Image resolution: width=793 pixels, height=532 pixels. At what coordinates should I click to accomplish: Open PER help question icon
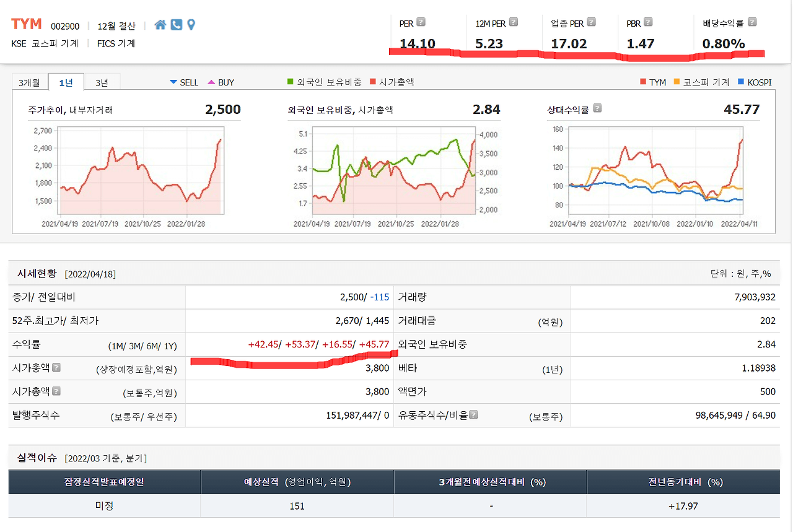coord(421,22)
